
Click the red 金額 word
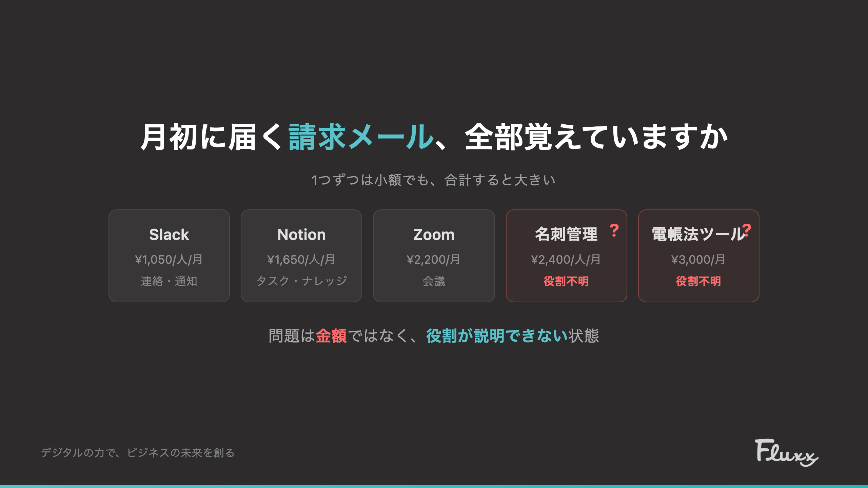click(x=331, y=336)
